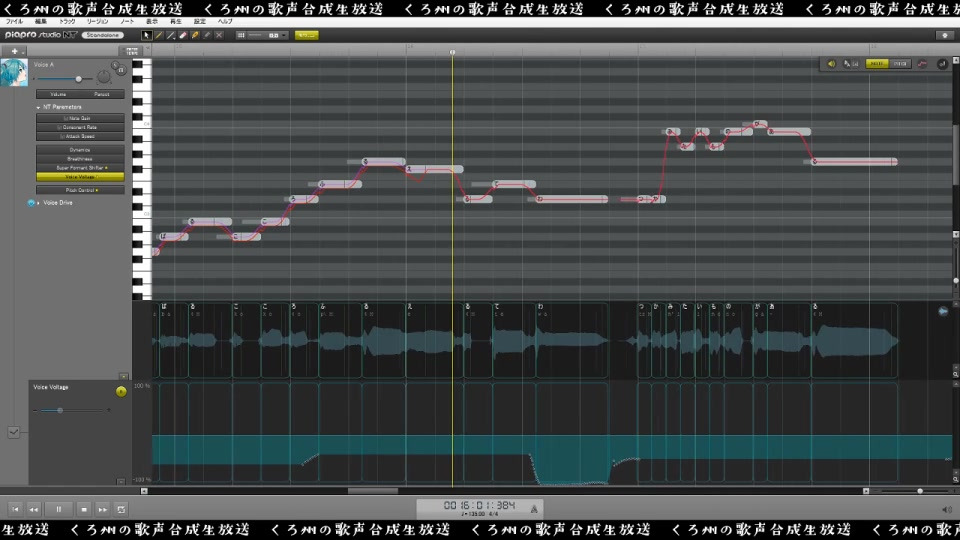Expand the Voice Drive section
960x540 pixels.
click(x=39, y=203)
